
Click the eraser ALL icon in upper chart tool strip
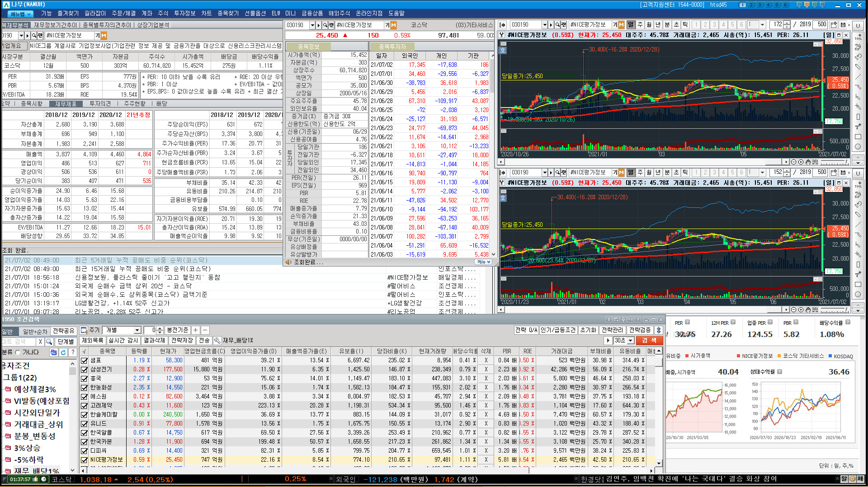point(858,47)
